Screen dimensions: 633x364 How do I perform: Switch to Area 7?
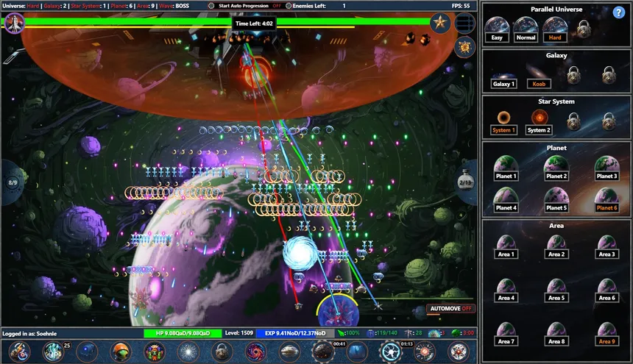506,334
